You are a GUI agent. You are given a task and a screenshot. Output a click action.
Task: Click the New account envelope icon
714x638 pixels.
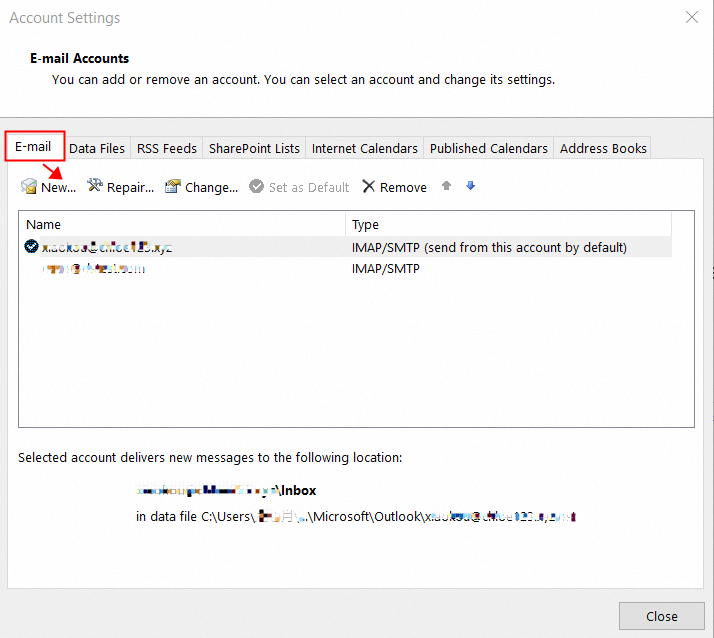pos(29,187)
